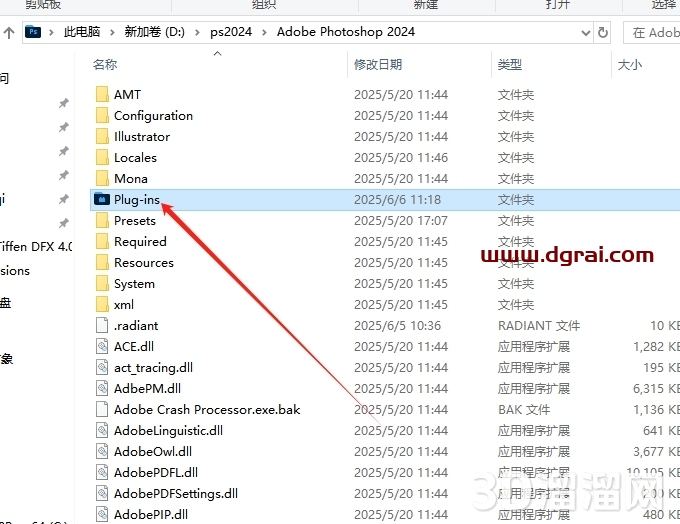Image resolution: width=680 pixels, height=524 pixels.
Task: Select the Resources folder icon
Action: coord(102,262)
